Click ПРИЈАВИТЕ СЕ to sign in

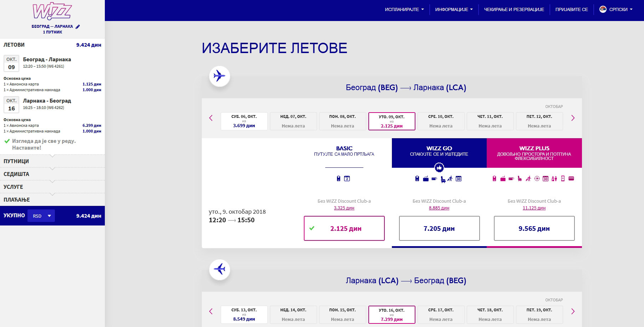tap(572, 10)
